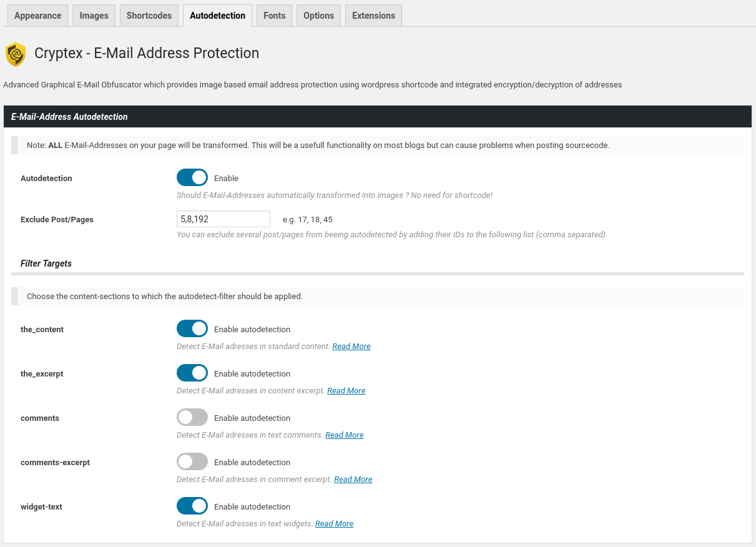Click the the_content label
This screenshot has width=756, height=547.
pyautogui.click(x=42, y=330)
